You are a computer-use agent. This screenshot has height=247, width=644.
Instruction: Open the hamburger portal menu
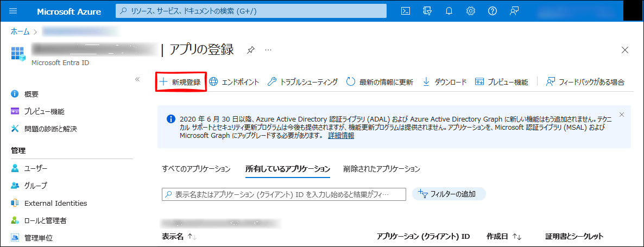(14, 11)
